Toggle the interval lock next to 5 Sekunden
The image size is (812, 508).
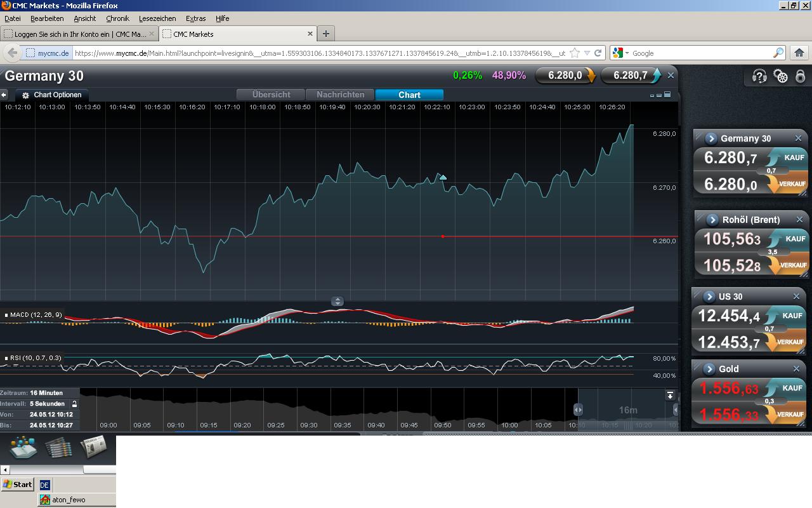(x=74, y=404)
